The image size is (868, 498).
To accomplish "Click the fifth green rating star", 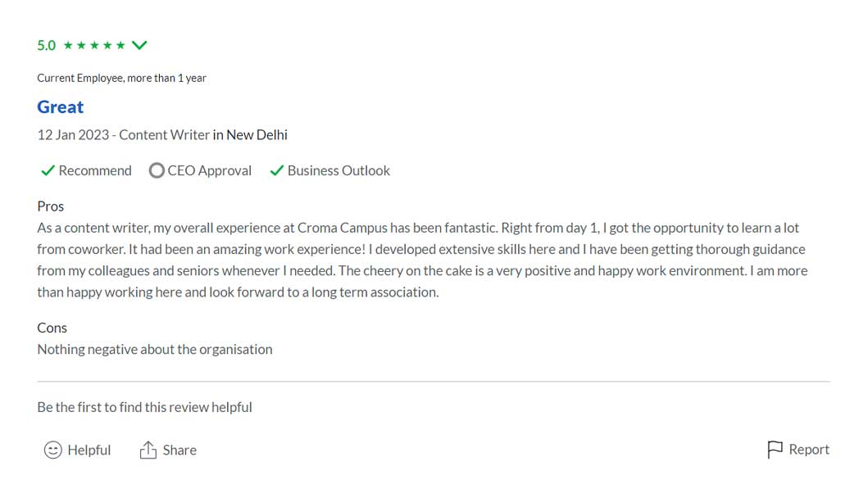I will coord(120,45).
